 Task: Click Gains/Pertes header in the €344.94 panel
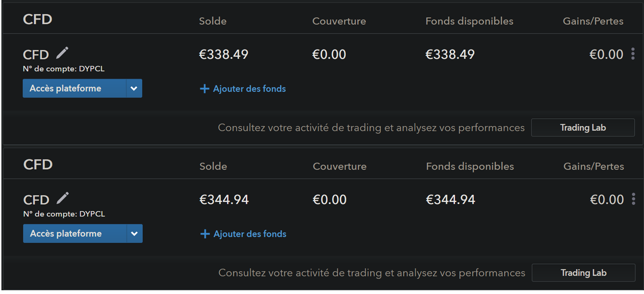(x=593, y=166)
